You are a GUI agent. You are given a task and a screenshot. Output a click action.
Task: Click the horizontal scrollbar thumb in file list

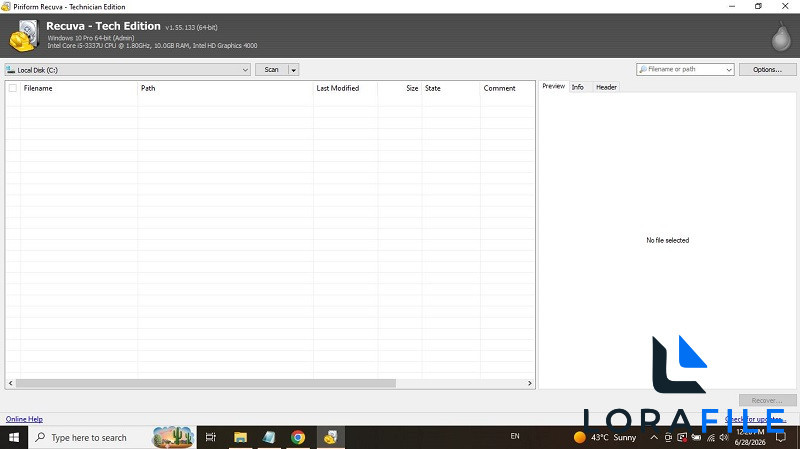206,383
